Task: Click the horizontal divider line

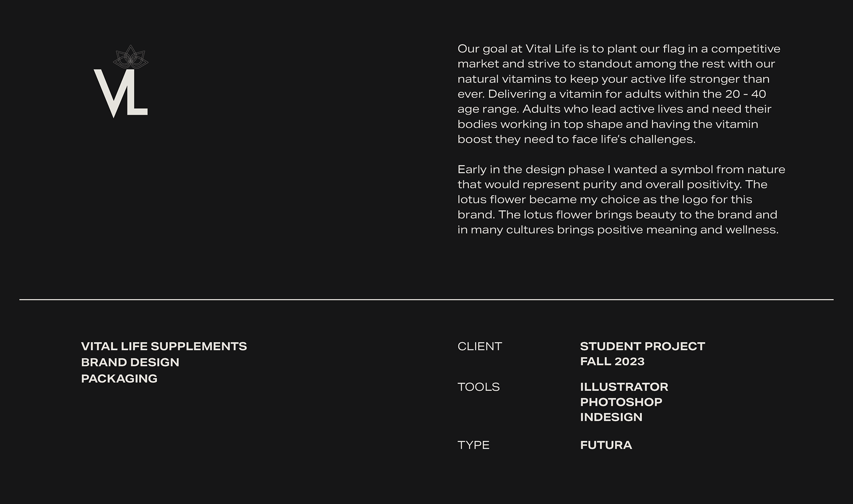Action: coord(426,300)
